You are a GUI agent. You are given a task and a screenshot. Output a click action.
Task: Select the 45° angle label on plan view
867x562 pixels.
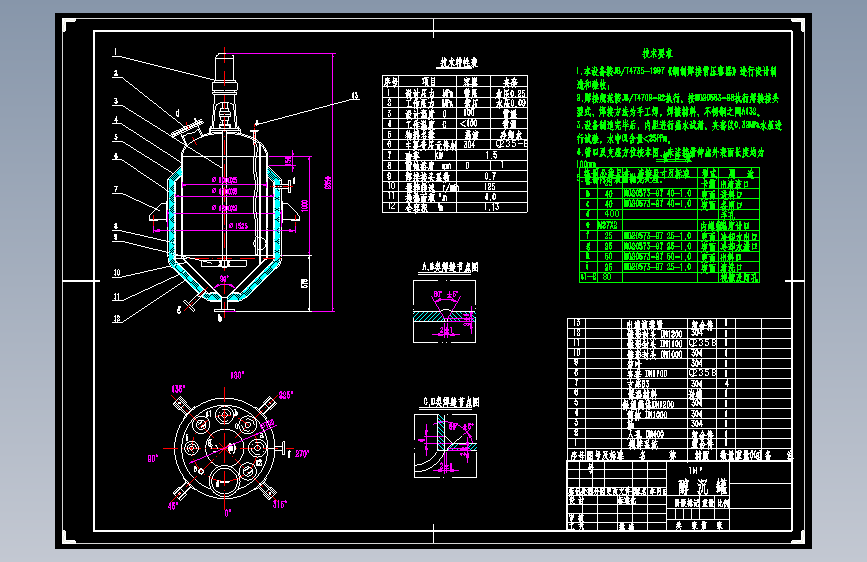click(x=173, y=506)
